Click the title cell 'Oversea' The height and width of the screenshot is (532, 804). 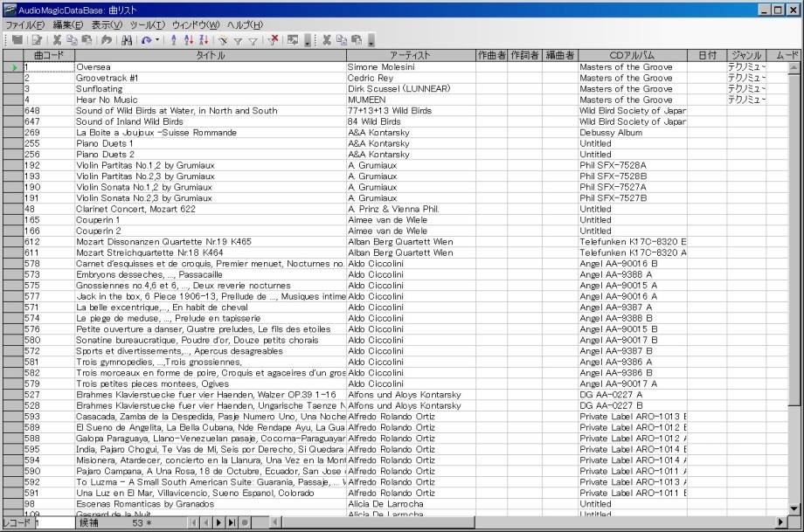211,67
